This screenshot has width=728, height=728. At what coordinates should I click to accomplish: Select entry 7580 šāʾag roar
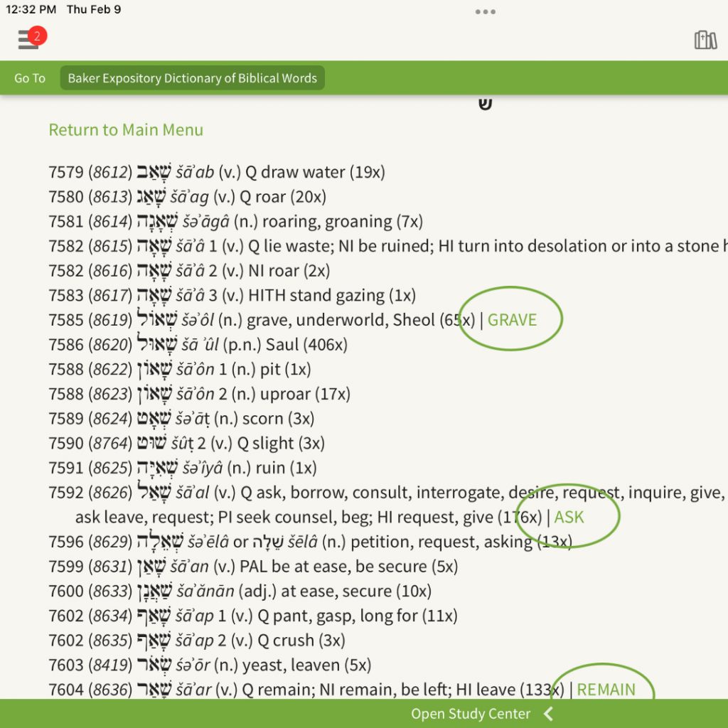click(x=188, y=197)
